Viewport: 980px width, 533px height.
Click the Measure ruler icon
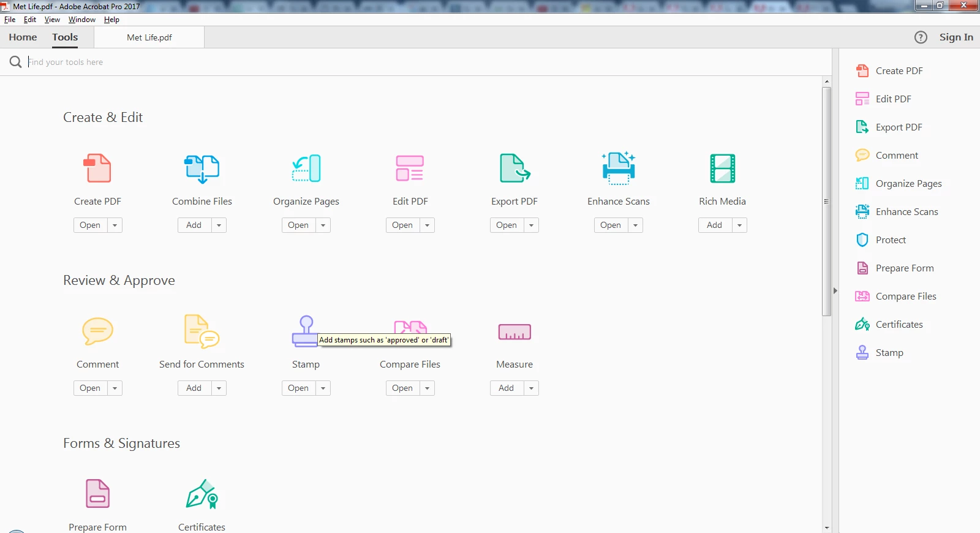tap(514, 331)
